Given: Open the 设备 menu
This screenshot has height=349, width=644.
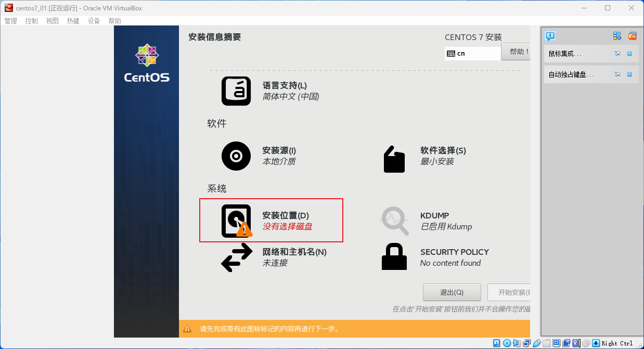Looking at the screenshot, I should pyautogui.click(x=94, y=21).
